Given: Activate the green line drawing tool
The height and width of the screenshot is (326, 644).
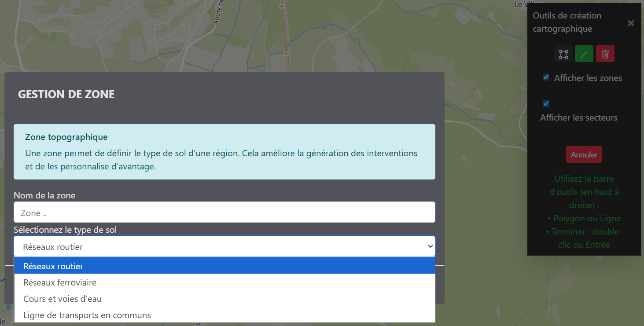Looking at the screenshot, I should point(584,54).
